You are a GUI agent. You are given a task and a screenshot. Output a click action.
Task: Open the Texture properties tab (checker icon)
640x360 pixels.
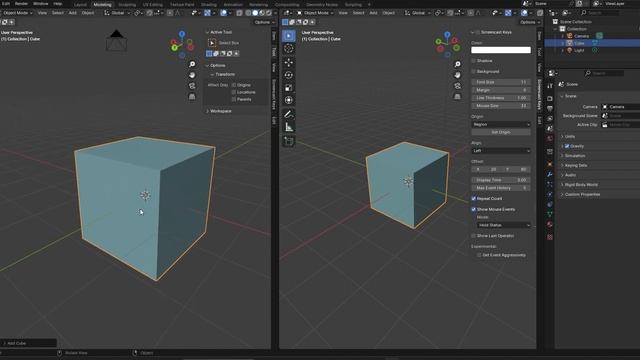coord(550,237)
